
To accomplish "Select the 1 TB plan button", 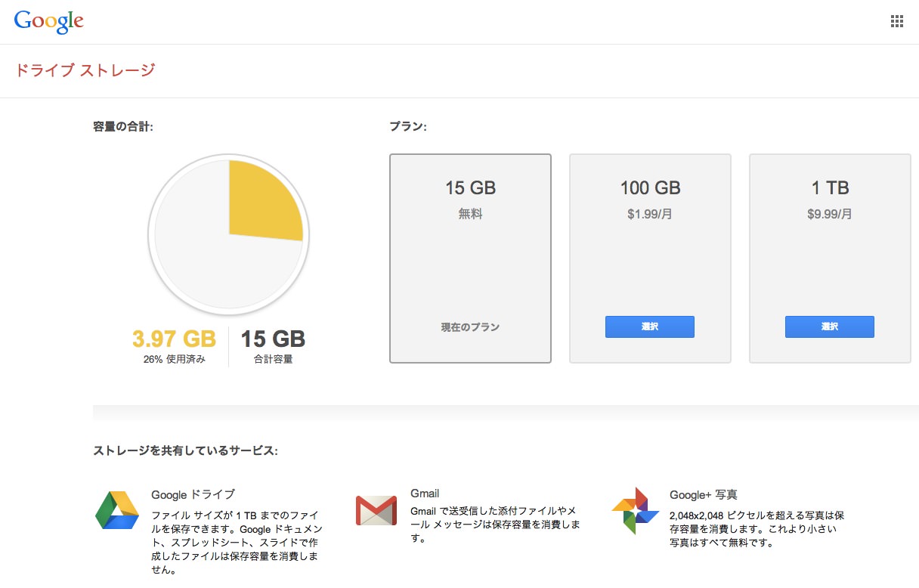I will [830, 326].
